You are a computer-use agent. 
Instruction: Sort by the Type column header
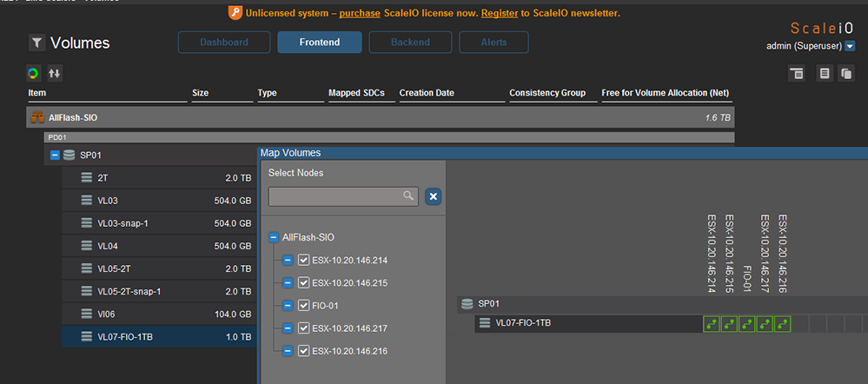[267, 93]
